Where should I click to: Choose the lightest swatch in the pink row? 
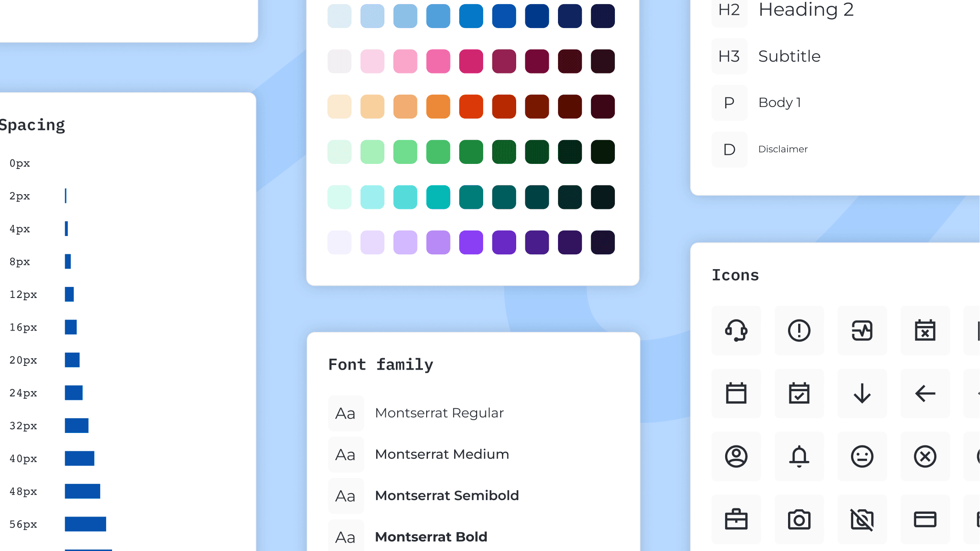[339, 61]
